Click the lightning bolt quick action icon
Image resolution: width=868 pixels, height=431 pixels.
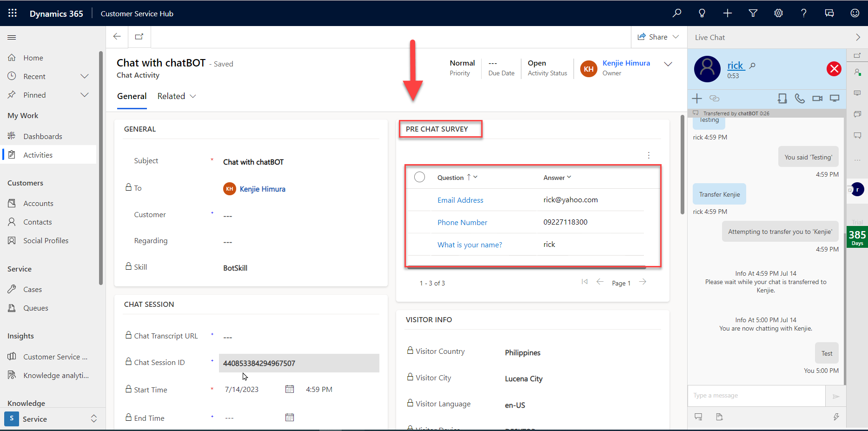click(x=836, y=417)
